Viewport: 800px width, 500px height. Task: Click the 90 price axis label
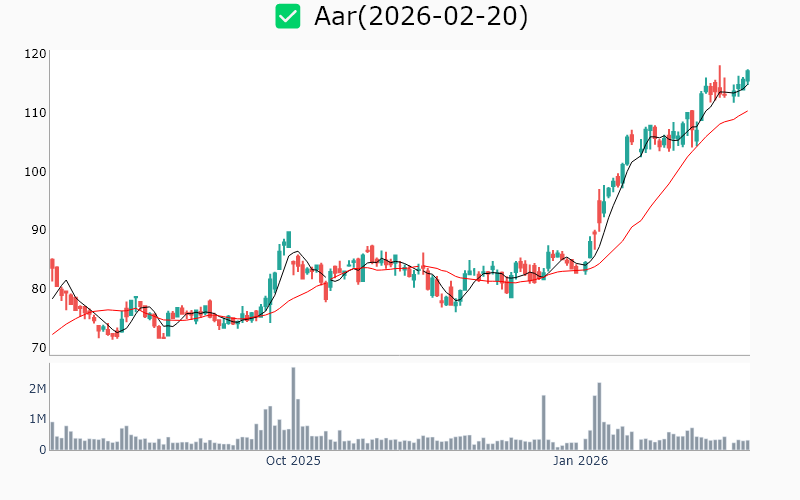tap(38, 230)
